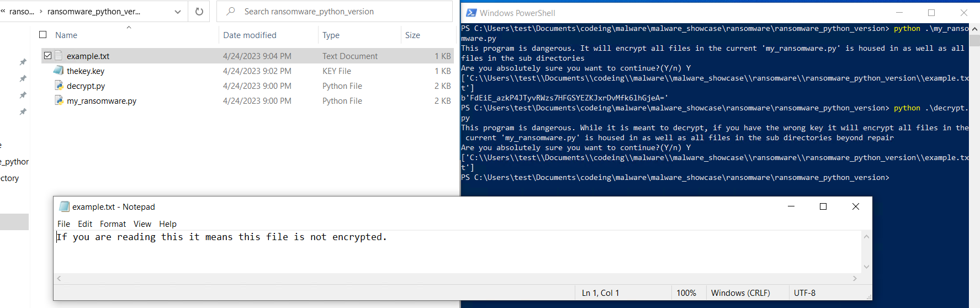The image size is (980, 308).
Task: Click 'Windows (CRLF)' in Notepad status bar
Action: click(740, 293)
